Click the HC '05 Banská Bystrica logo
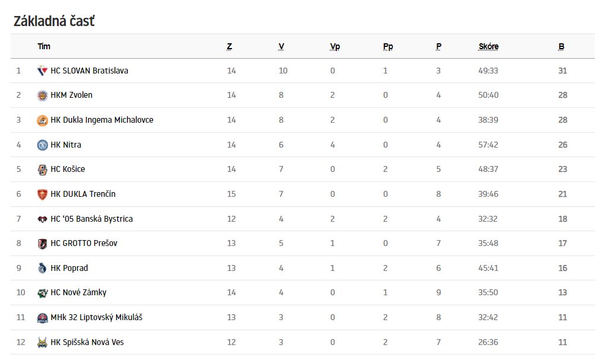Viewport: 596px width, 364px height. click(42, 219)
